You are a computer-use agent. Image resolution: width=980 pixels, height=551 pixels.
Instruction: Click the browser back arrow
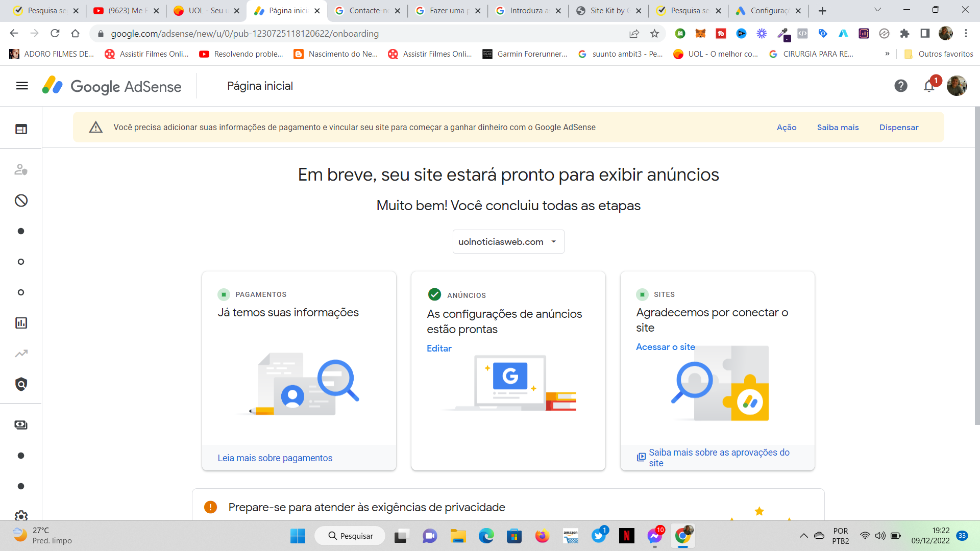14,33
